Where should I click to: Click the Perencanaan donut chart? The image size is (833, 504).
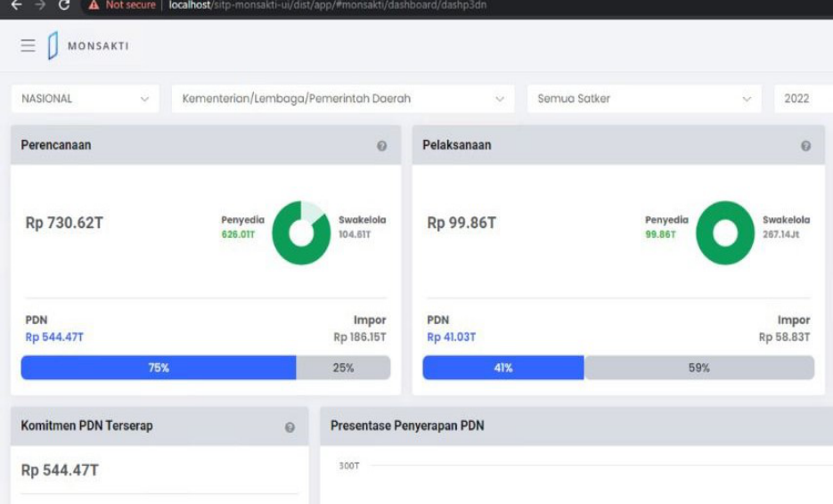click(x=301, y=232)
